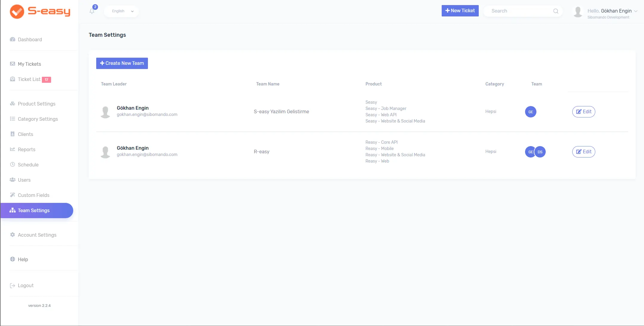
Task: Focus the Search input field
Action: point(520,11)
